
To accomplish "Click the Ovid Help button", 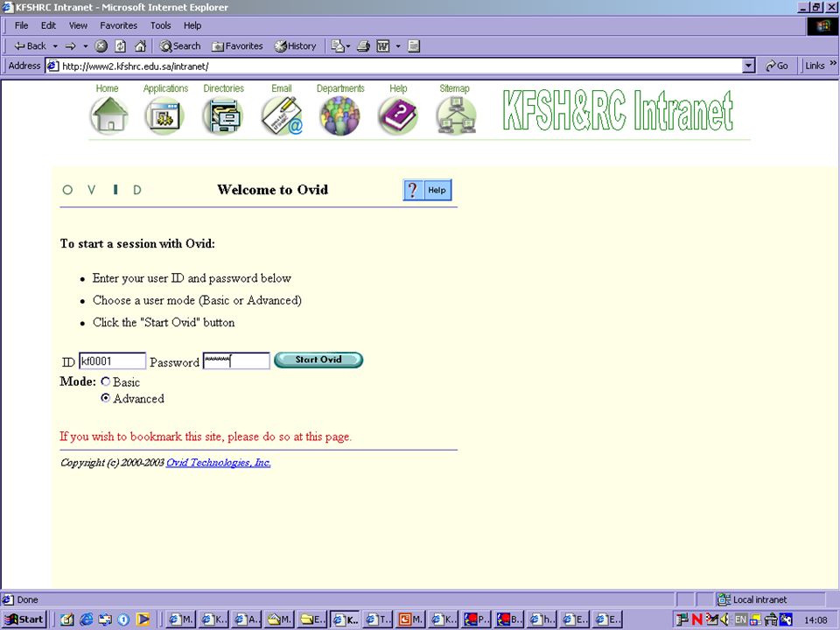I will (428, 190).
